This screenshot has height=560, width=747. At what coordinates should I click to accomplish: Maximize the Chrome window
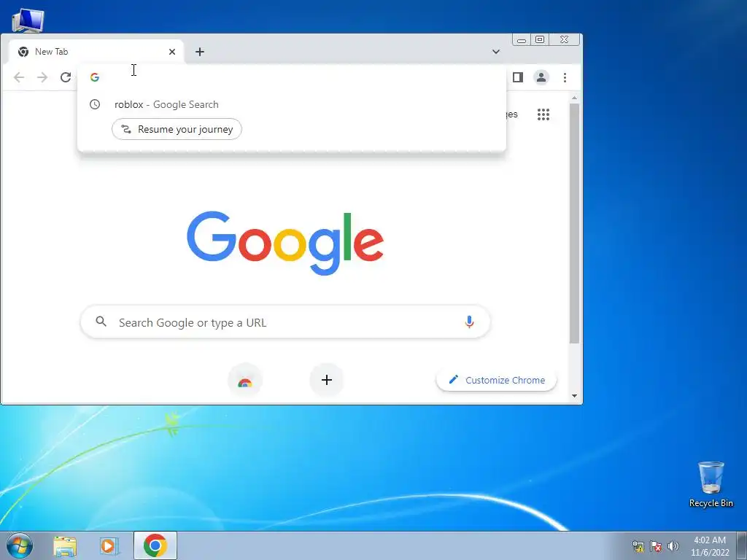(540, 40)
